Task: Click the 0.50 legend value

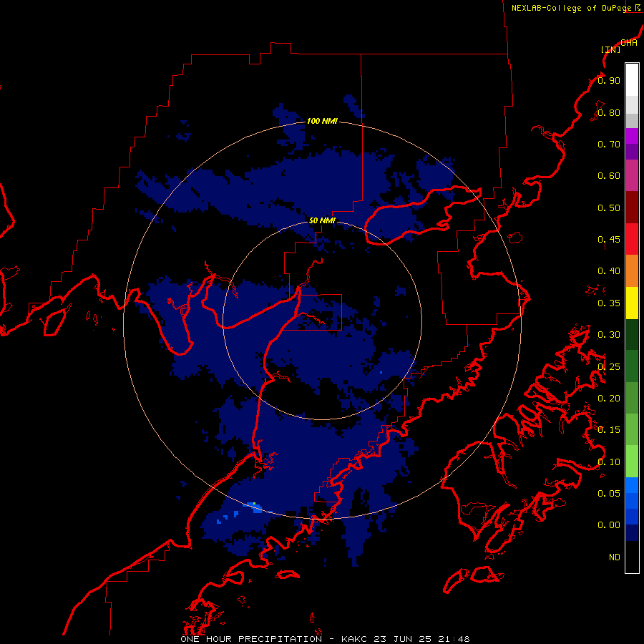Action: 609,208
